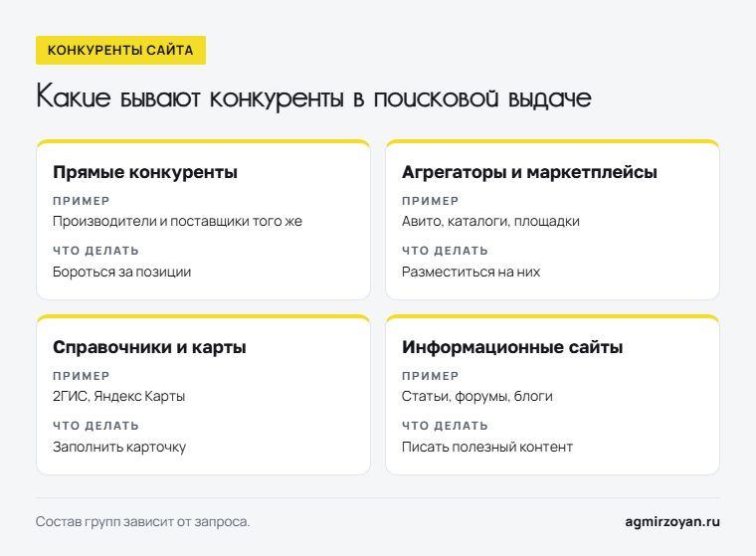This screenshot has width=756, height=556.
Task: Click the footnote 'Состав групп зависит от запроса.'
Action: pyautogui.click(x=142, y=522)
